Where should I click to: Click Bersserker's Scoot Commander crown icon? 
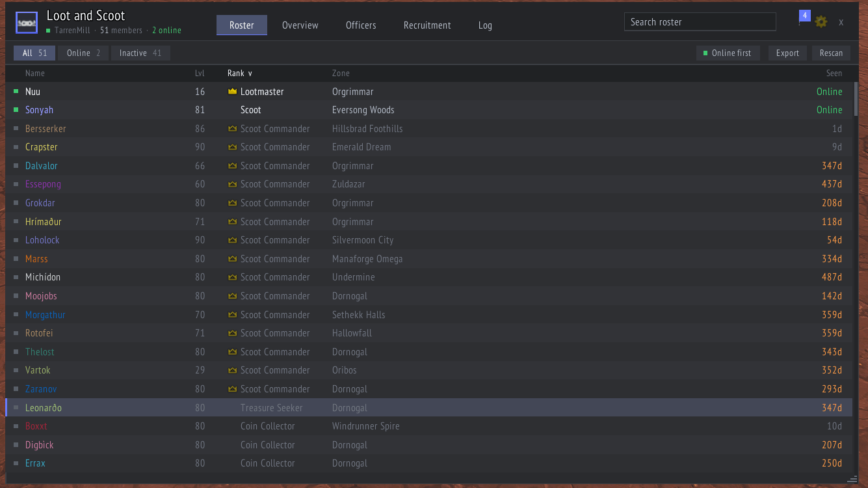(x=232, y=129)
